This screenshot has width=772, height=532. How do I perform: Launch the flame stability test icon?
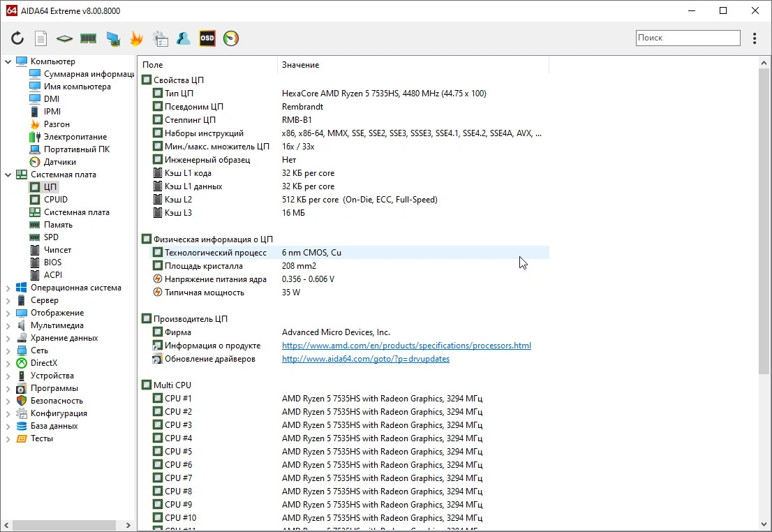pyautogui.click(x=136, y=38)
